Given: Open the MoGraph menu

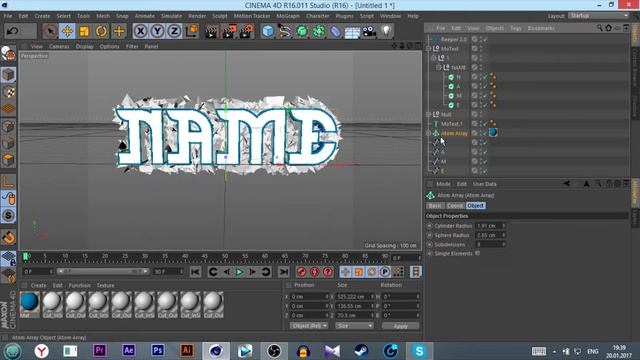Looking at the screenshot, I should click(x=288, y=16).
